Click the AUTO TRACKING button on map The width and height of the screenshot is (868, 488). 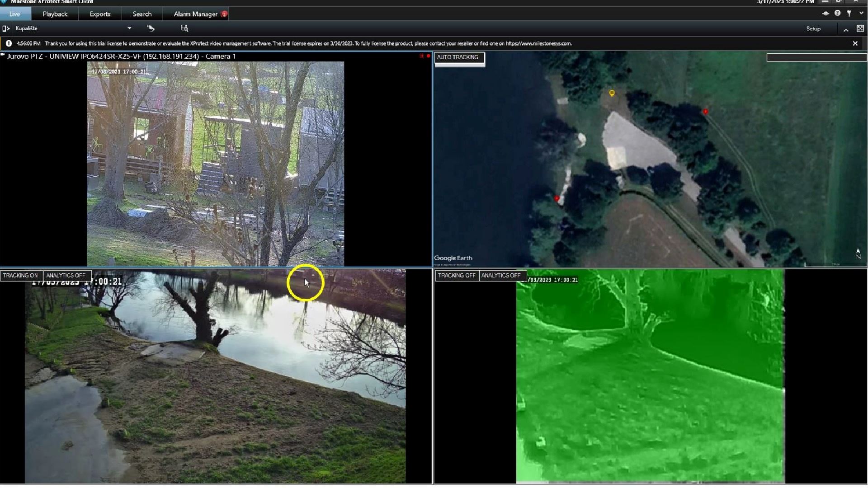tap(459, 58)
